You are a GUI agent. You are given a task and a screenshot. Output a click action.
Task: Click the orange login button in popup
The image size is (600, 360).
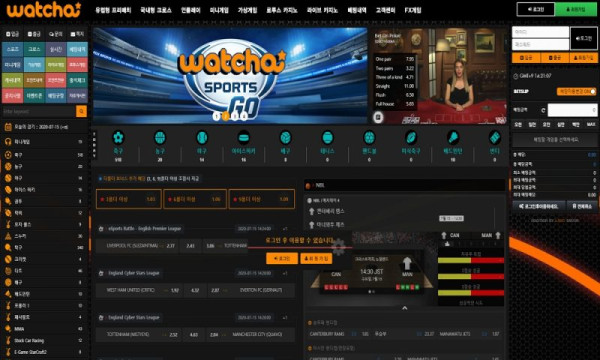click(x=282, y=259)
